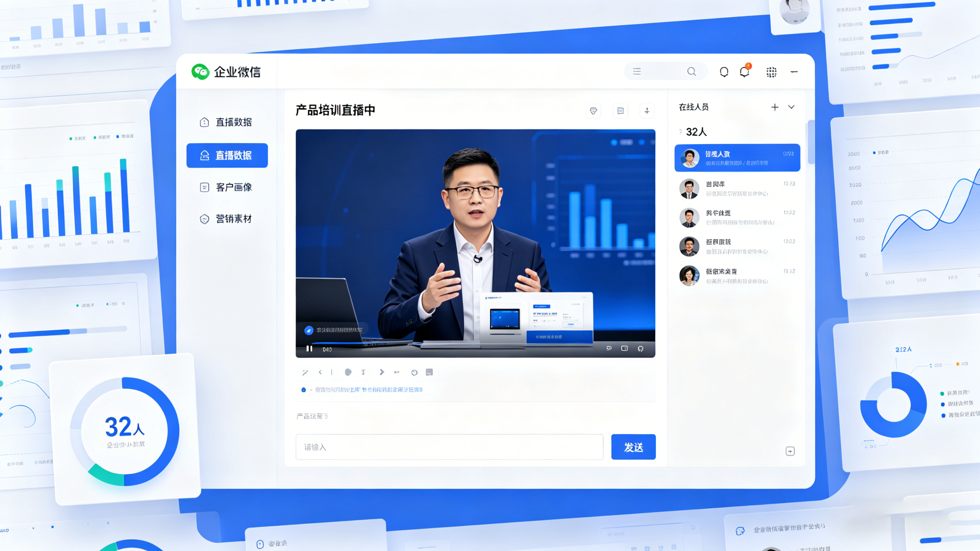Click the contacts icon in the top bar

pos(724,72)
